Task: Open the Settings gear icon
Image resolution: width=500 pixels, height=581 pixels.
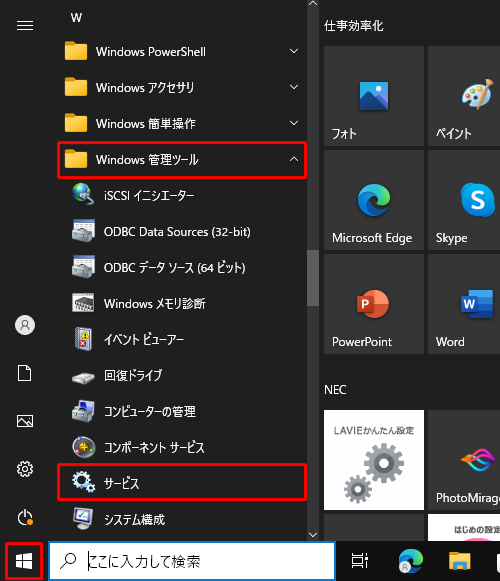Action: pos(25,469)
